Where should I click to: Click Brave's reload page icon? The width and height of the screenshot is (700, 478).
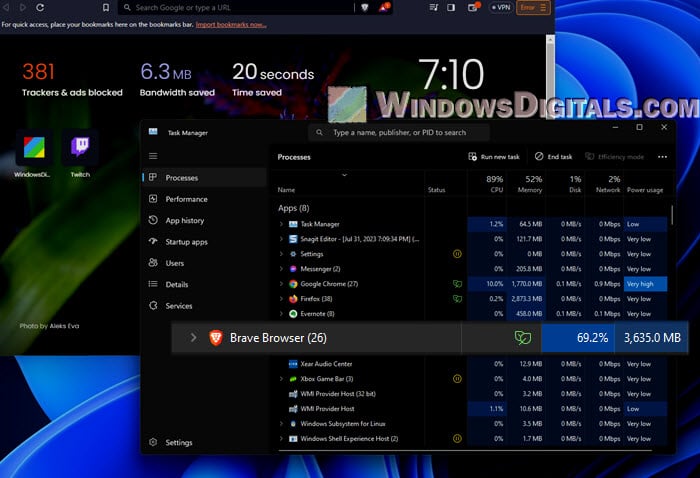40,8
